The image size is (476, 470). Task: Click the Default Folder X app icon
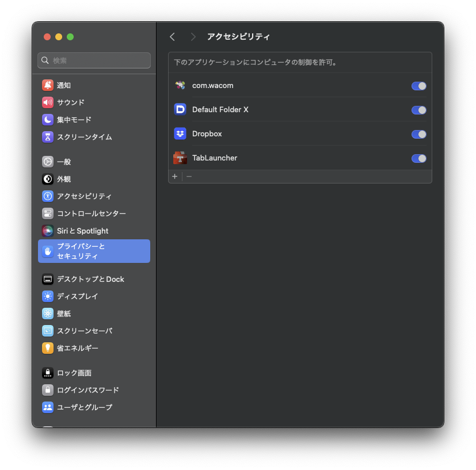pos(180,109)
